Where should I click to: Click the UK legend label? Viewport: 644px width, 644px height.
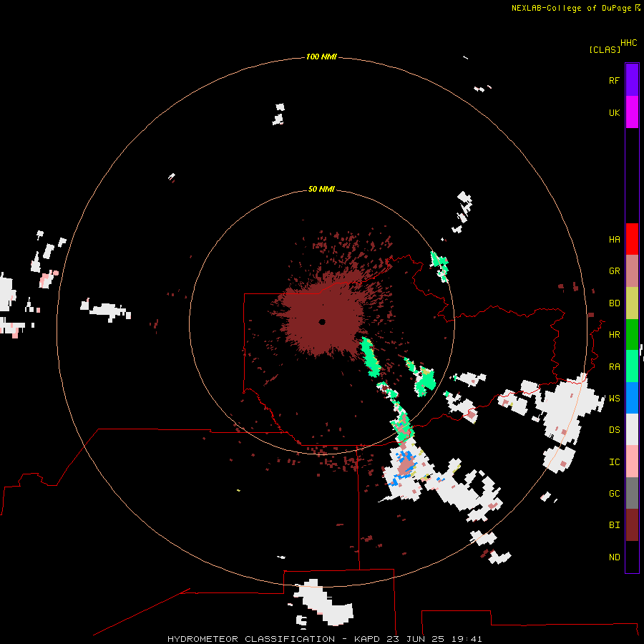pyautogui.click(x=614, y=113)
